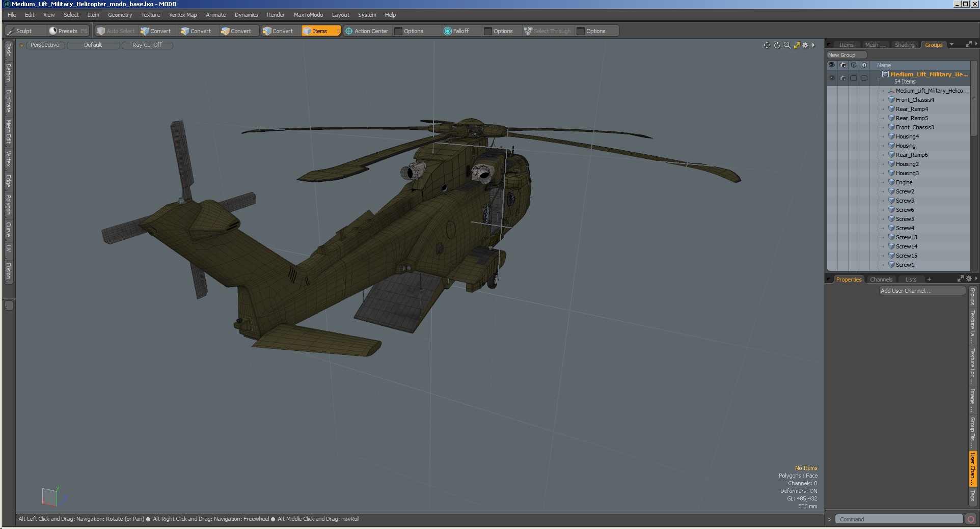The width and height of the screenshot is (980, 529).
Task: Switch to the Items tab in right panel
Action: click(846, 45)
